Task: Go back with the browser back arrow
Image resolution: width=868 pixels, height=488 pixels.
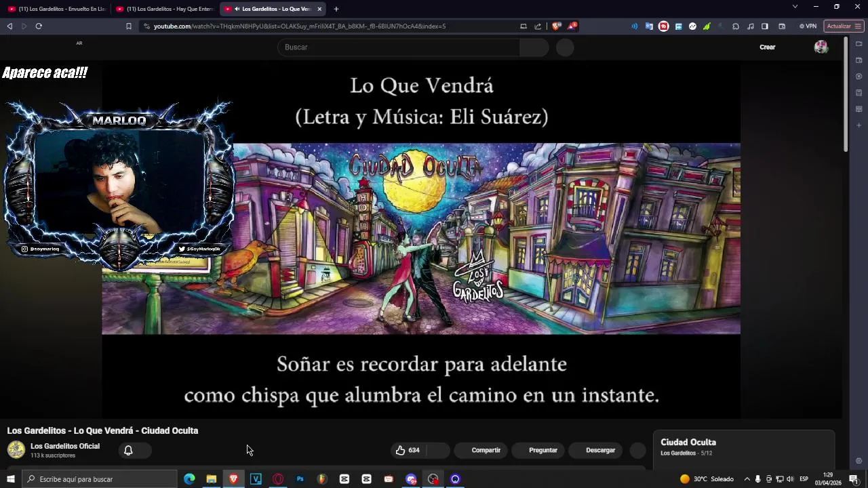Action: 9,26
